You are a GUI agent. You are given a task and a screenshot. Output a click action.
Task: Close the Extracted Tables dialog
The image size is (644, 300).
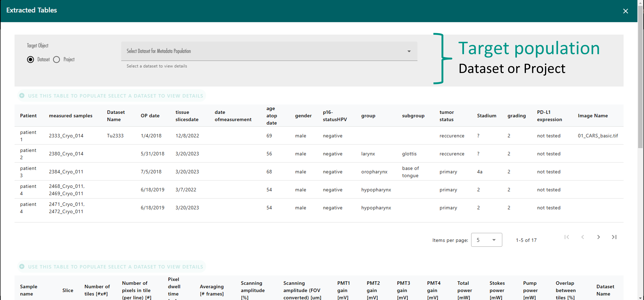(x=625, y=11)
